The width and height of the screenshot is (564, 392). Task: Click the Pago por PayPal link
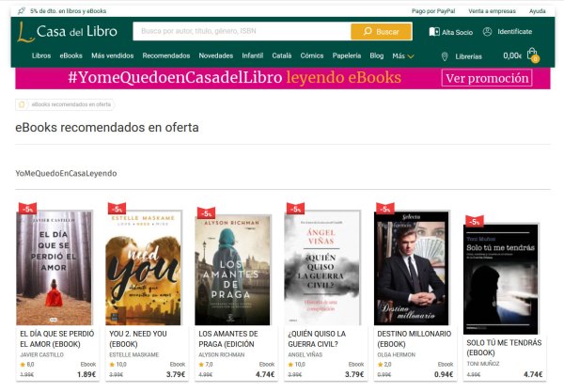click(x=433, y=11)
